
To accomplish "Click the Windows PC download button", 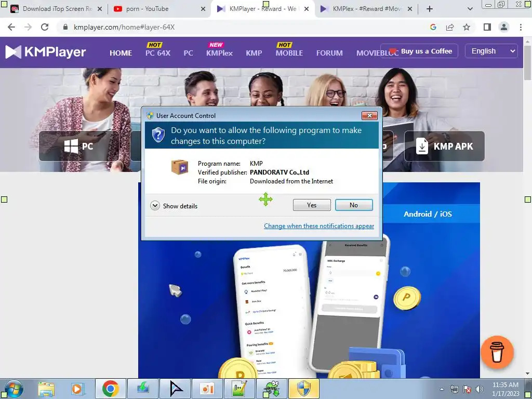I will pyautogui.click(x=79, y=146).
